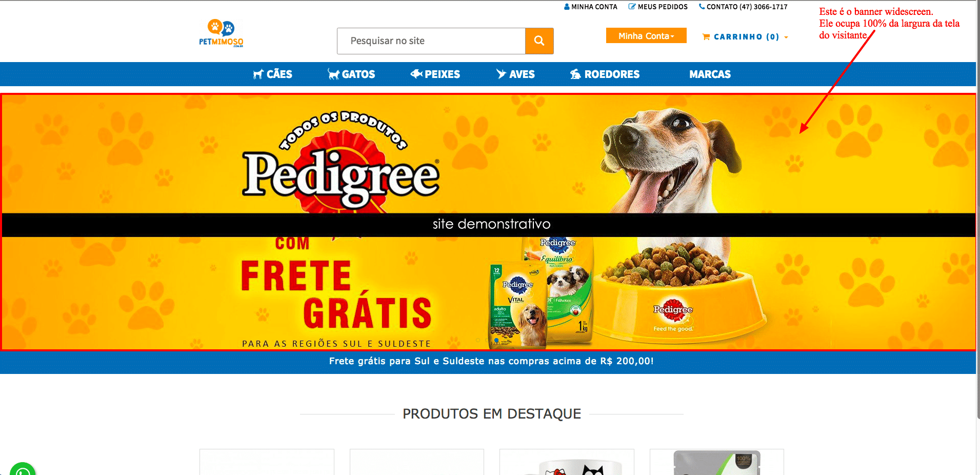Expand the Minha Conta dropdown button

[x=646, y=35]
